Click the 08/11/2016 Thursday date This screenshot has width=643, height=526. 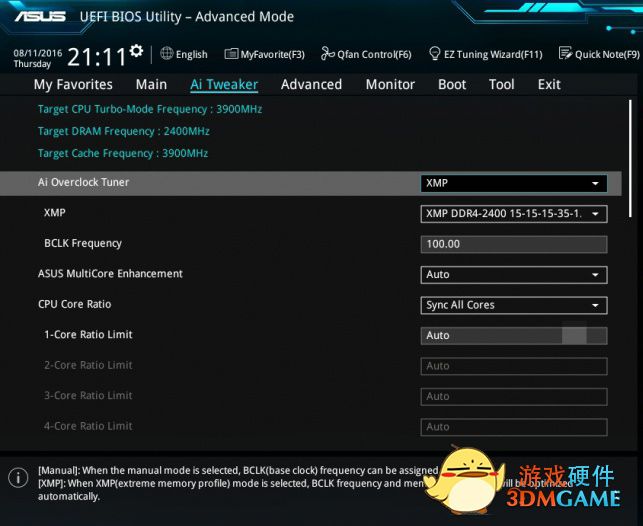tap(37, 58)
